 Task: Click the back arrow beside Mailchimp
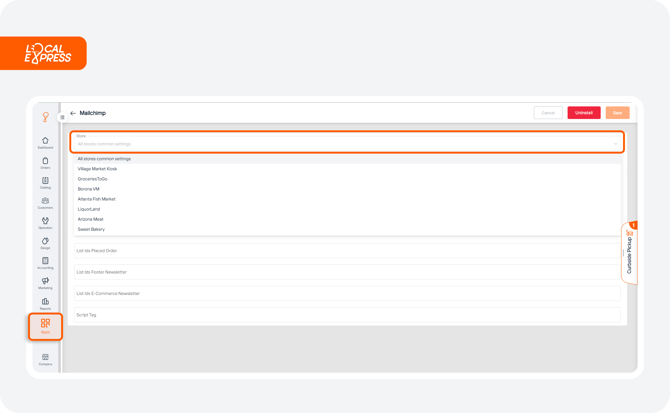pos(73,113)
